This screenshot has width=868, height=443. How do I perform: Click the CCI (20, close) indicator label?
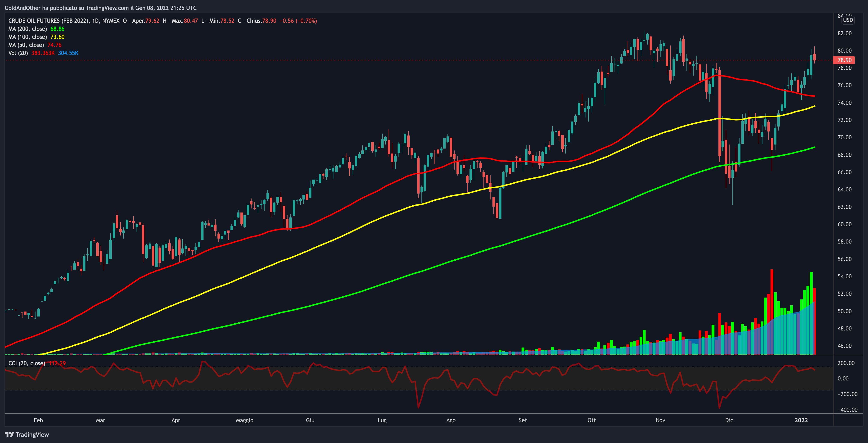pos(27,363)
